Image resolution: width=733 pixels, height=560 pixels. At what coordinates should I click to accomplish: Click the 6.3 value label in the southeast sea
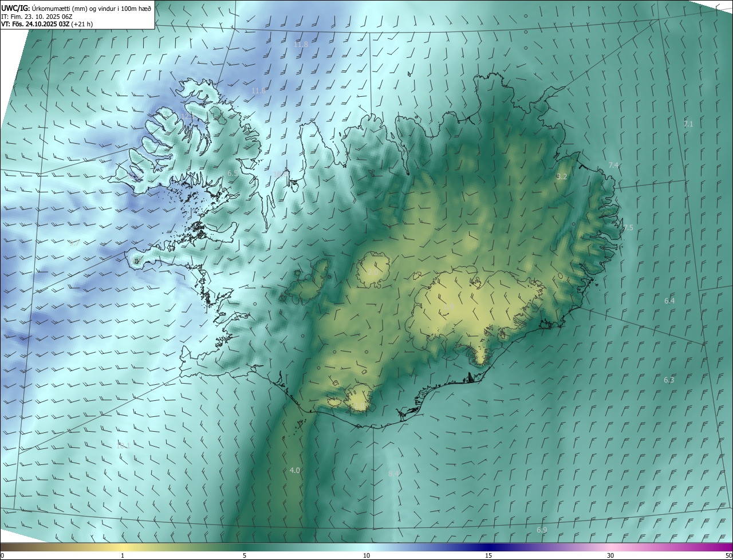point(669,380)
